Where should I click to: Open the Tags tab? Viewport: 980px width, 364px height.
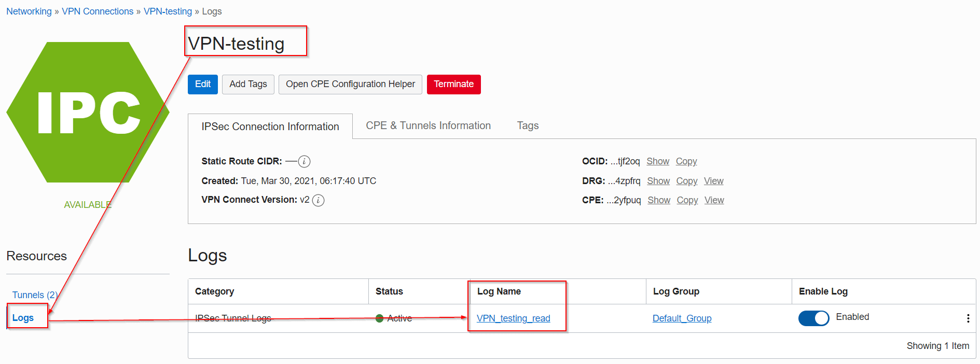point(528,126)
